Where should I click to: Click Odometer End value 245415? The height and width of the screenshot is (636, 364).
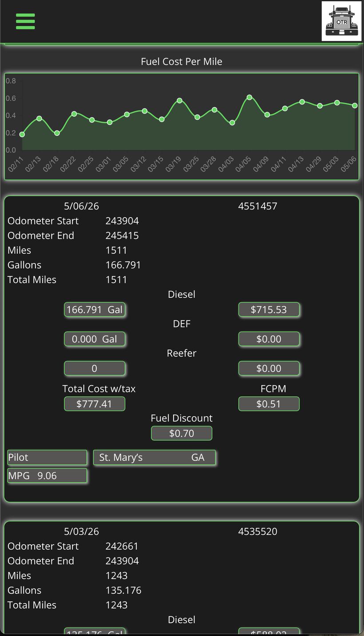point(122,235)
